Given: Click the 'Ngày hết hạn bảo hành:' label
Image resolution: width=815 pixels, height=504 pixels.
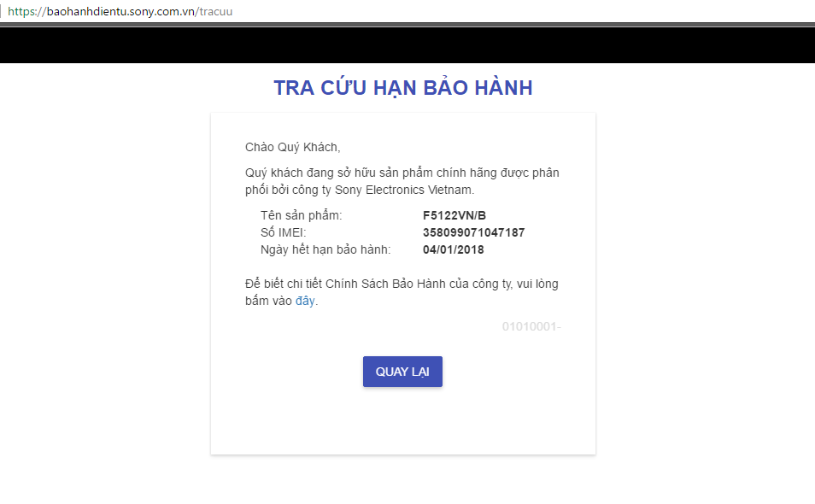Looking at the screenshot, I should pos(325,249).
